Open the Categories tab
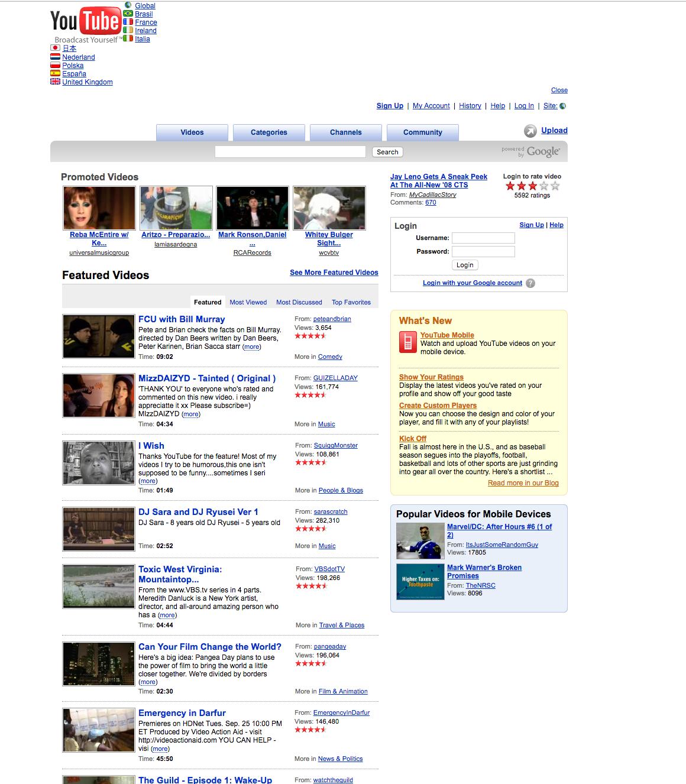 tap(269, 132)
